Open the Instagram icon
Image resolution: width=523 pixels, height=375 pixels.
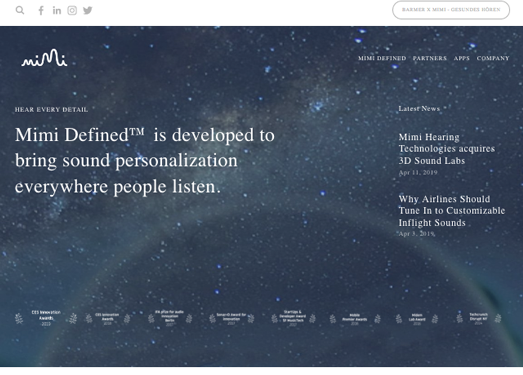[x=72, y=10]
